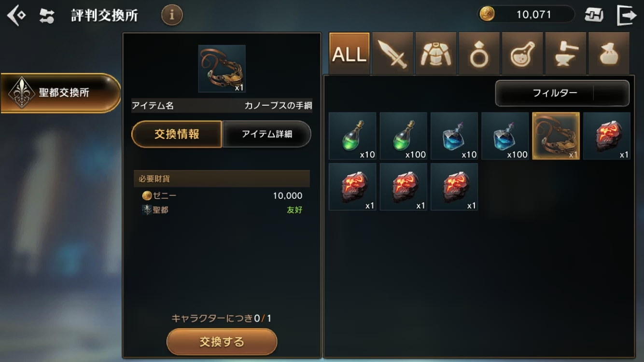The image size is (644, 362).
Task: Select the anvil crafting category tab
Action: pyautogui.click(x=565, y=54)
